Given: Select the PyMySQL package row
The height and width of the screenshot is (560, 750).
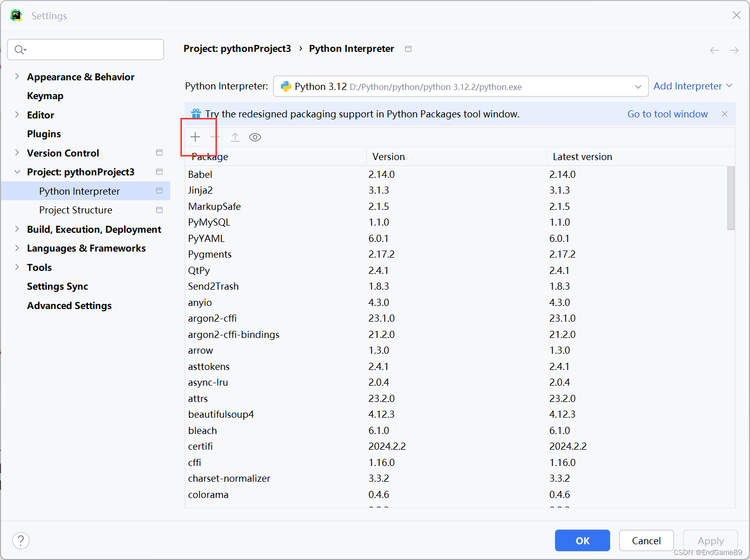Looking at the screenshot, I should pos(456,222).
